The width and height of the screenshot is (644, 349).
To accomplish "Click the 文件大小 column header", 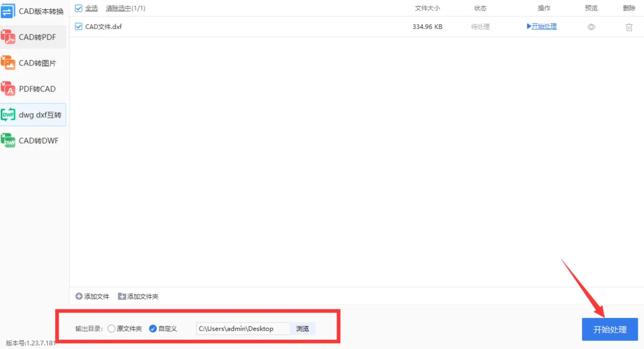I will tap(427, 8).
